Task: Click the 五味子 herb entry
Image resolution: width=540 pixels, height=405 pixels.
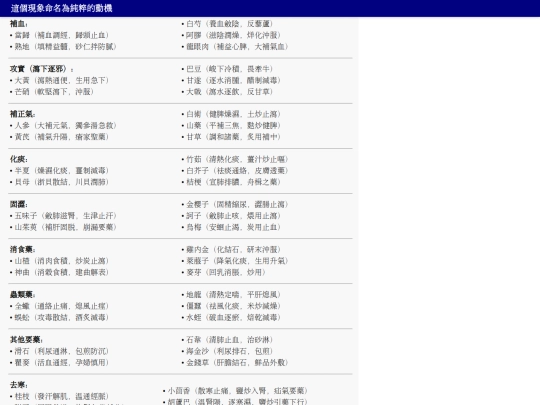Action: [63, 216]
